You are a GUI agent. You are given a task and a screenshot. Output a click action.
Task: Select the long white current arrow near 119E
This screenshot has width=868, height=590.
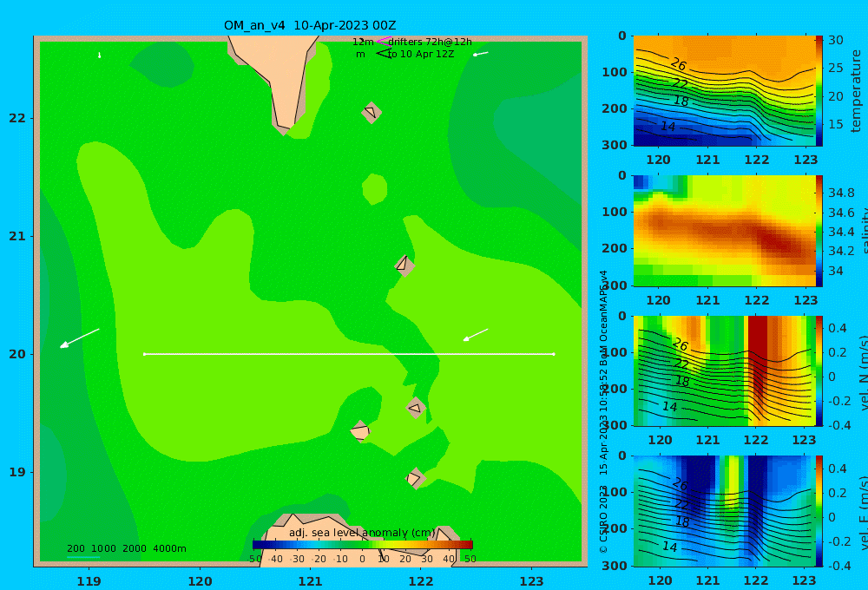79,338
